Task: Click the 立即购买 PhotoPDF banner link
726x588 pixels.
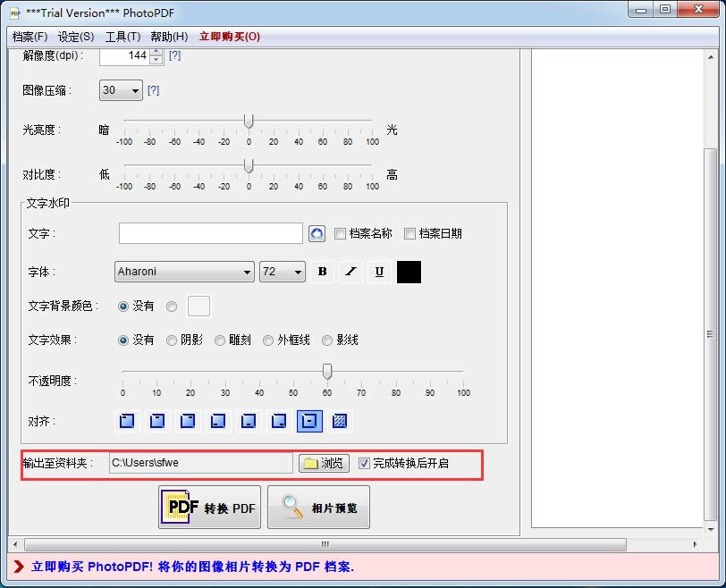Action: click(x=192, y=567)
